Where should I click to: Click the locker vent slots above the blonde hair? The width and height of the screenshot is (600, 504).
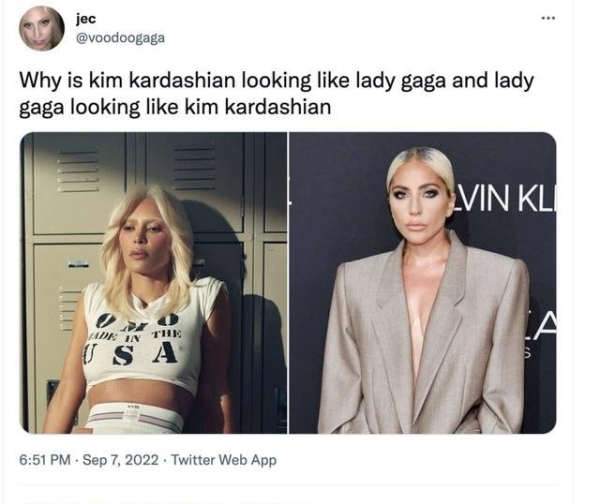point(193,168)
